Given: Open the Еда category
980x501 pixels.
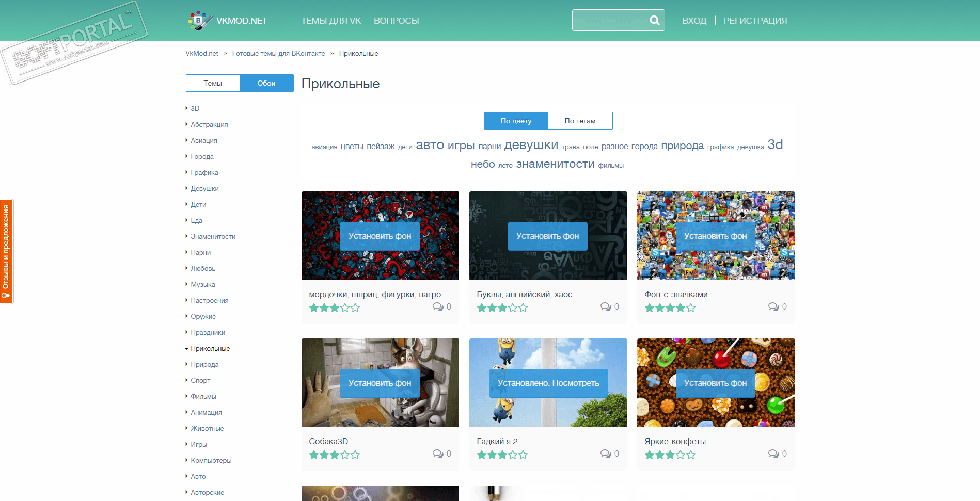Looking at the screenshot, I should (x=197, y=221).
